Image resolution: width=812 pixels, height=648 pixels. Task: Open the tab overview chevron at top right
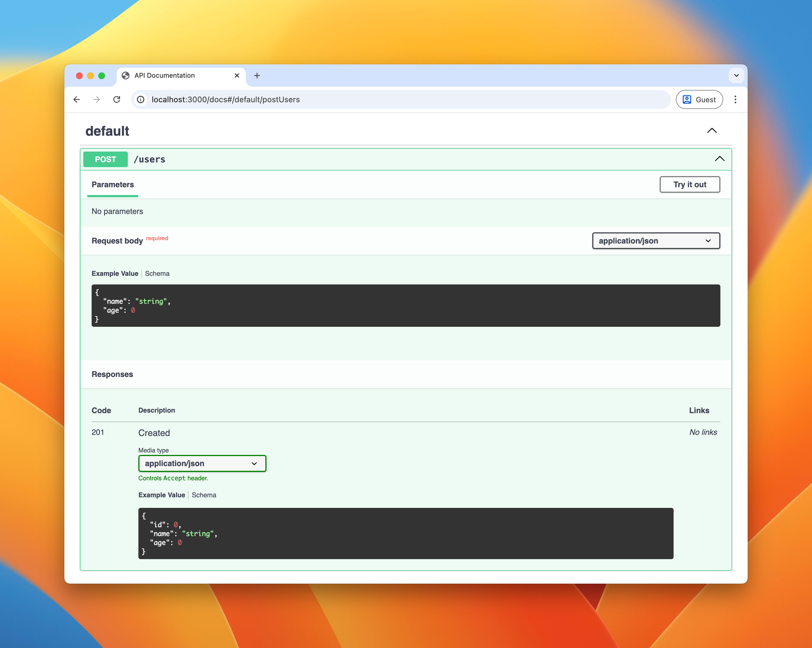pos(737,75)
